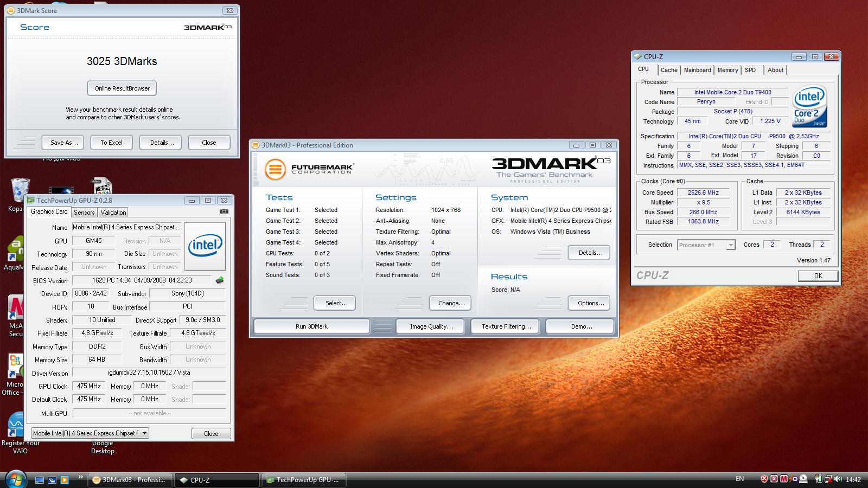Image resolution: width=868 pixels, height=488 pixels.
Task: Click Demo button in 3DMark03
Action: coord(581,326)
